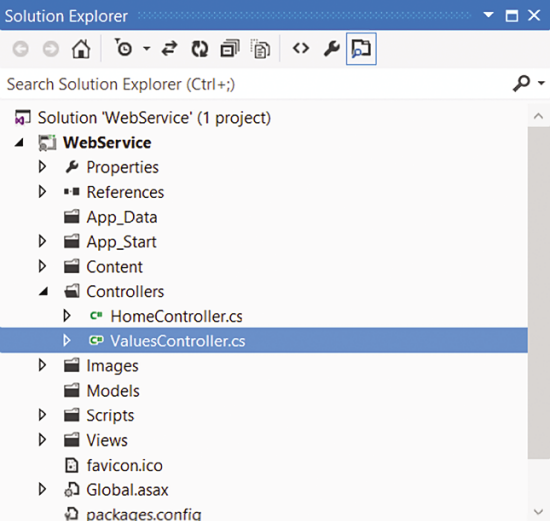Click the favicon.ico file icon

point(72,465)
